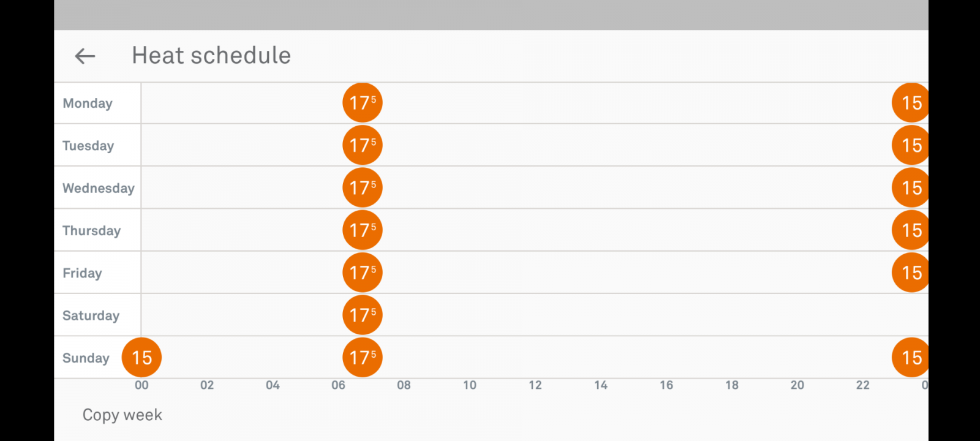
Task: Tap Wednesday's 17.5 setpoint bubble
Action: (x=363, y=187)
